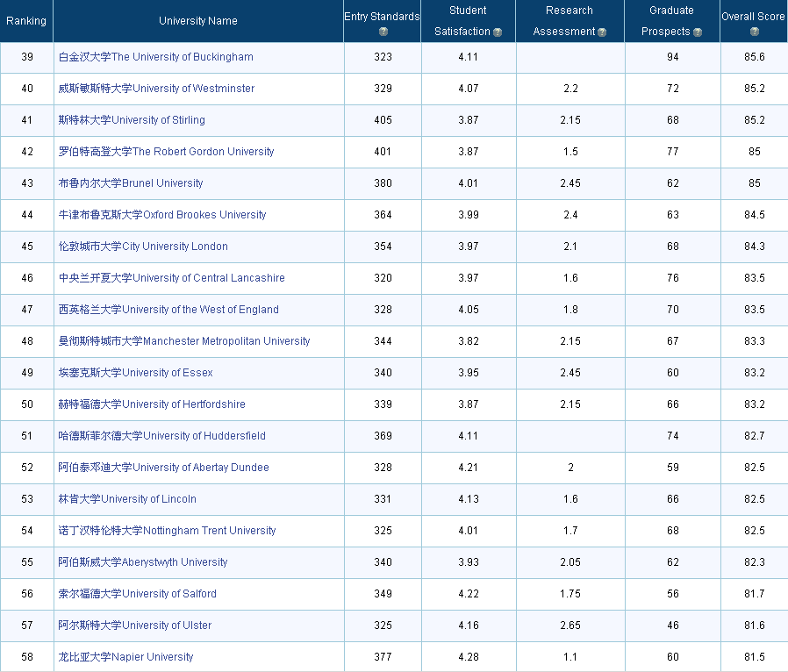Click help icon beside Student Satisfaction header

[498, 32]
